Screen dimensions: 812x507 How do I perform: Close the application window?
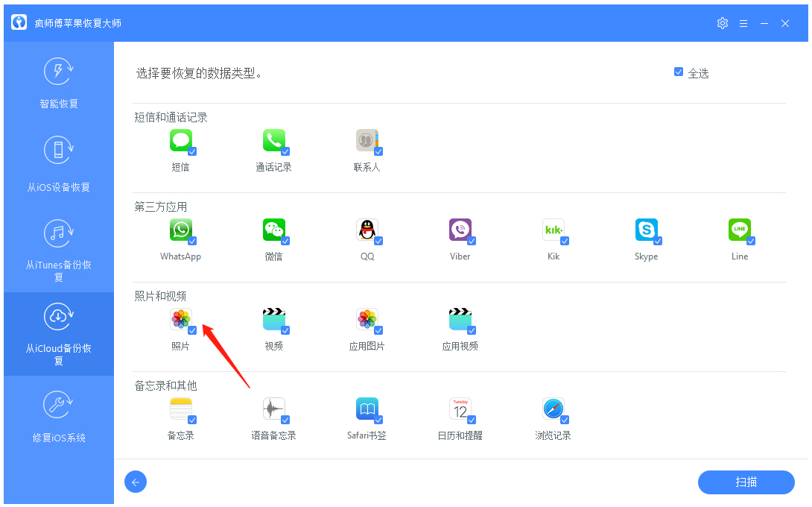(x=785, y=23)
